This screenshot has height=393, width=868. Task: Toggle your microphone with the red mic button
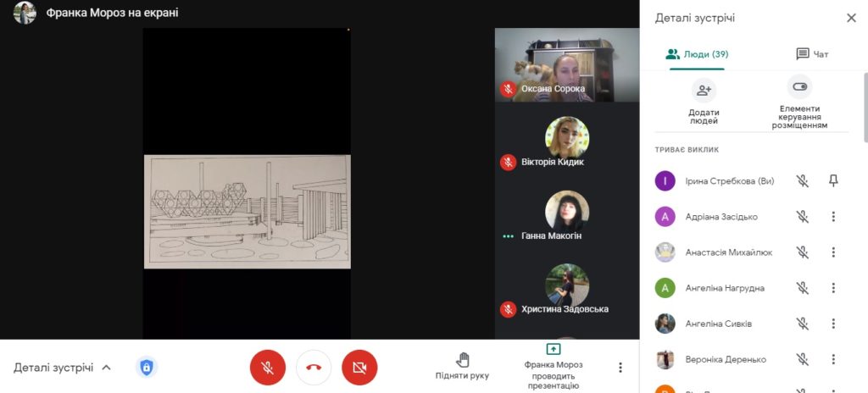268,368
